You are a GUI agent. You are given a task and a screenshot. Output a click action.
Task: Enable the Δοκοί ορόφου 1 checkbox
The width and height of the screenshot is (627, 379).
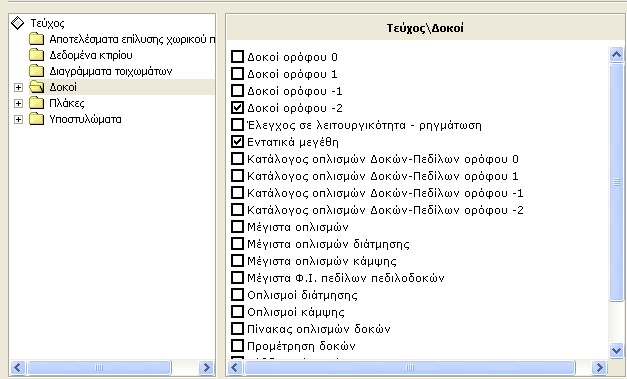[x=238, y=74]
